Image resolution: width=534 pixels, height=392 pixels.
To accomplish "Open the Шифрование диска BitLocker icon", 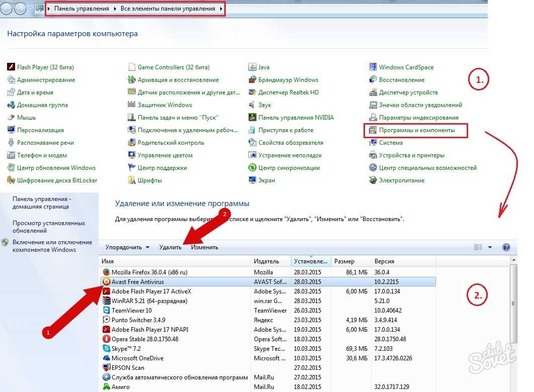I will coord(11,180).
